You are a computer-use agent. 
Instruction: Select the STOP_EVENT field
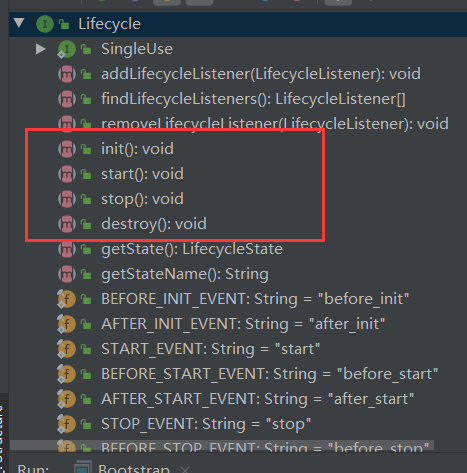206,424
